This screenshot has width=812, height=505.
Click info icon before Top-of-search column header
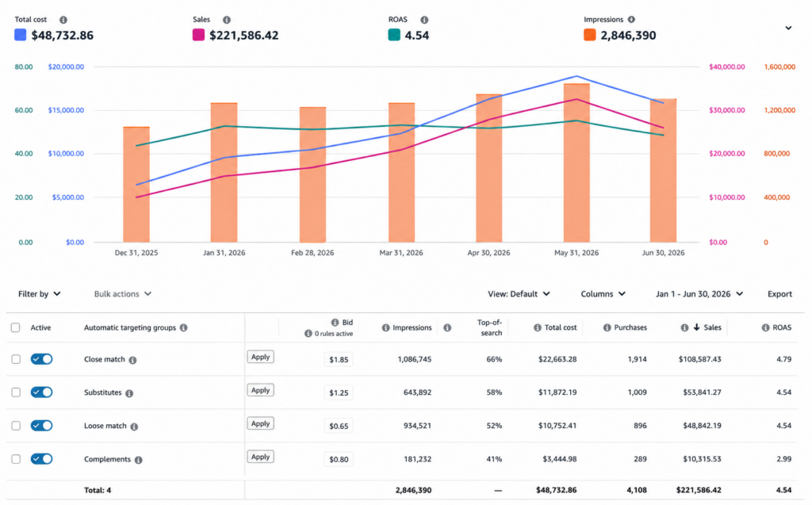[447, 327]
